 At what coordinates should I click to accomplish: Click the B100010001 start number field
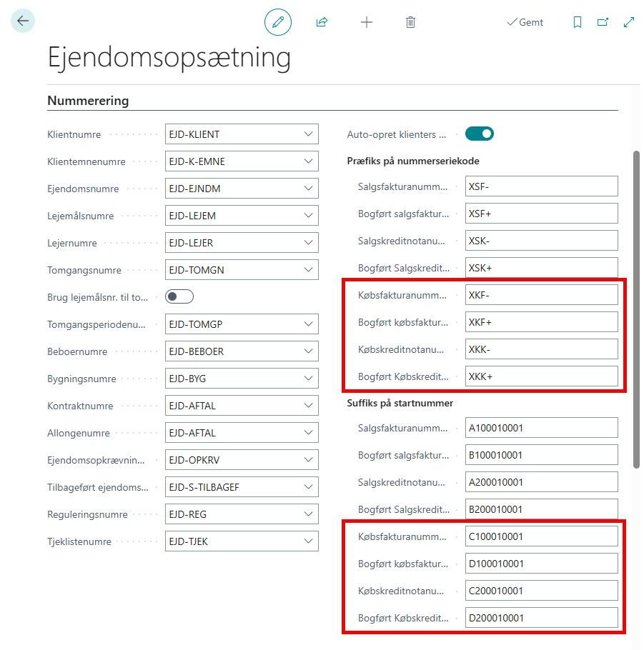point(542,455)
